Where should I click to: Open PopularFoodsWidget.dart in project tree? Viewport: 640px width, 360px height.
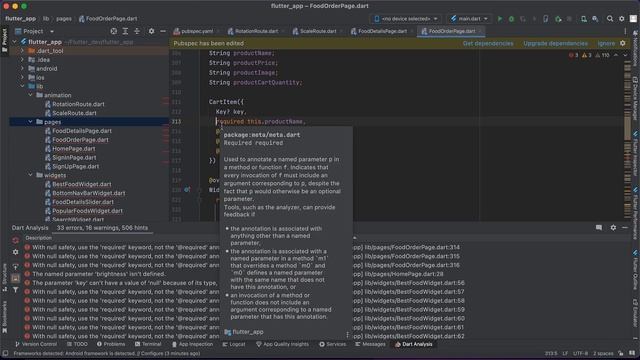click(x=87, y=211)
